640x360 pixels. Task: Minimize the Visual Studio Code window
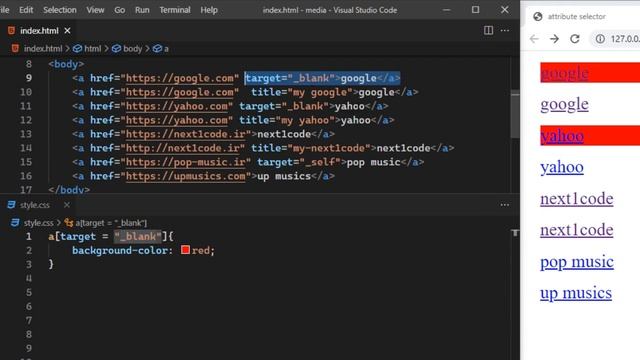[x=447, y=10]
